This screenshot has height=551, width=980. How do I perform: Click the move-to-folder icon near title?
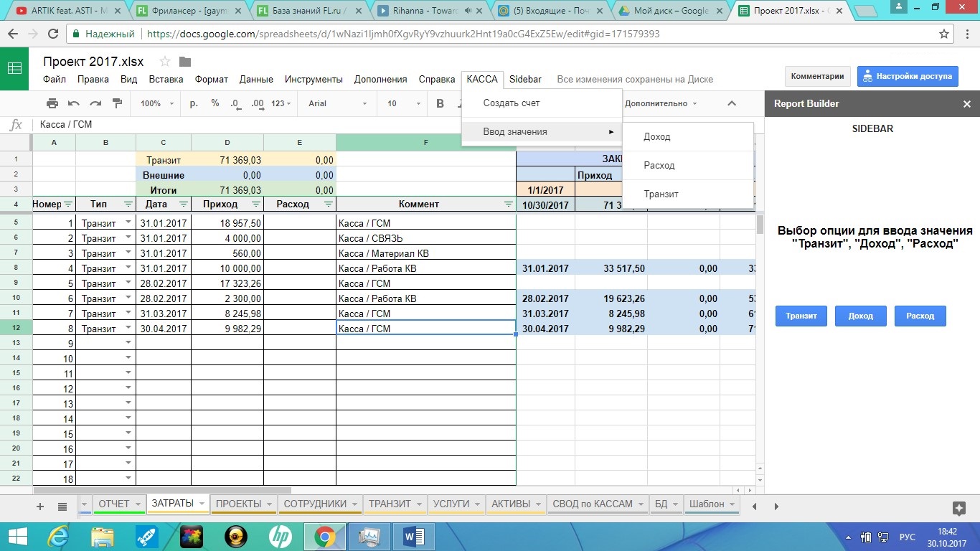click(x=185, y=62)
